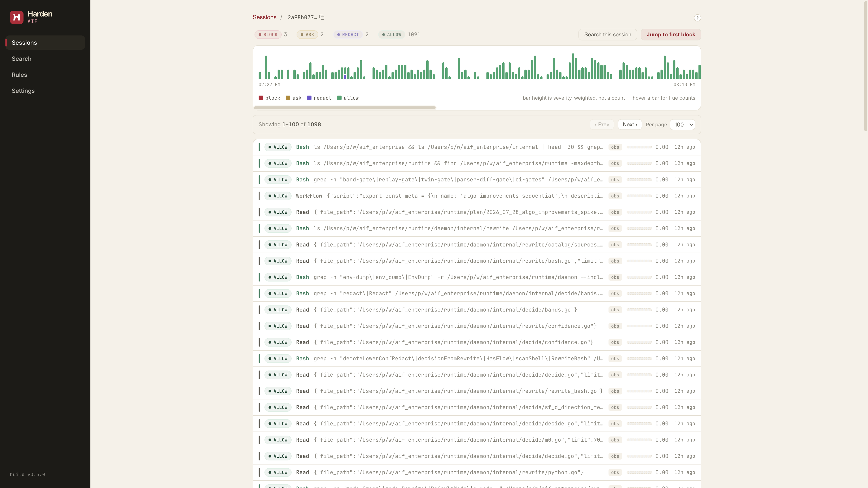Click the Harden AIF logo icon
This screenshot has width=868, height=488.
[x=17, y=17]
